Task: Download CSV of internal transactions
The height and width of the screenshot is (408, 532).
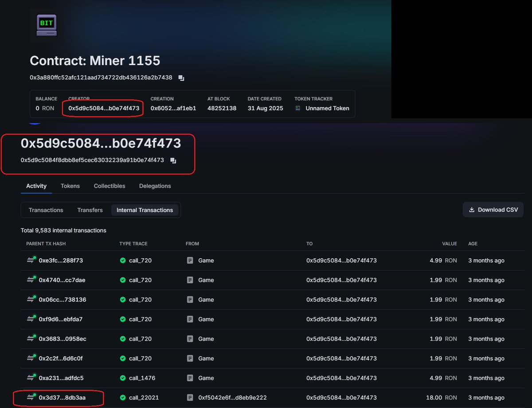Action: click(493, 210)
